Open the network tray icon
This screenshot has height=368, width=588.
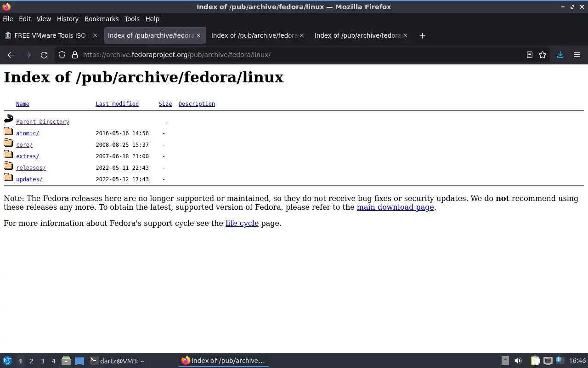tap(548, 361)
